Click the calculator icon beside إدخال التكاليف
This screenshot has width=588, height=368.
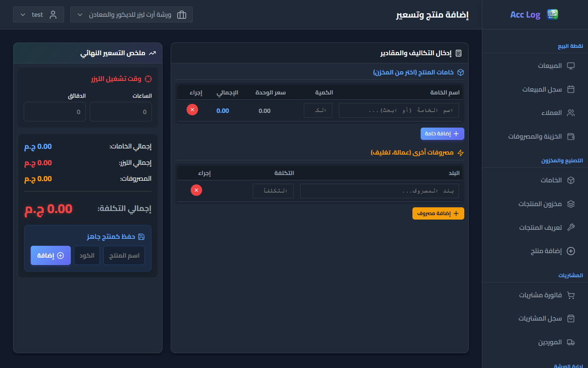(x=459, y=53)
